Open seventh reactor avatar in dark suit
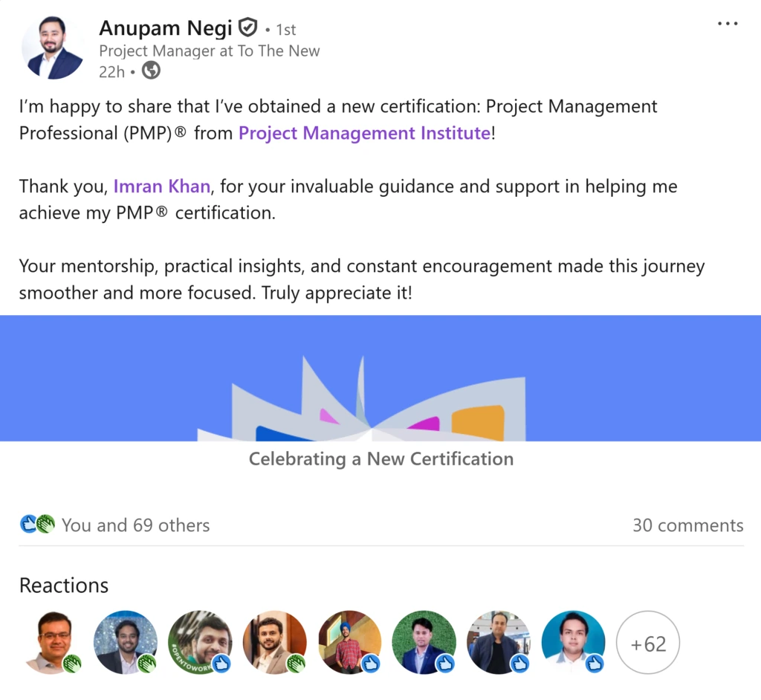This screenshot has height=700, width=761. tap(498, 642)
